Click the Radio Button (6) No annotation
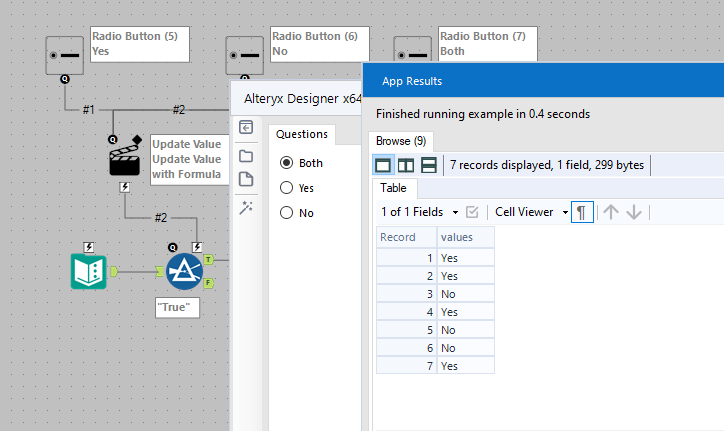Image resolution: width=724 pixels, height=431 pixels. click(320, 44)
